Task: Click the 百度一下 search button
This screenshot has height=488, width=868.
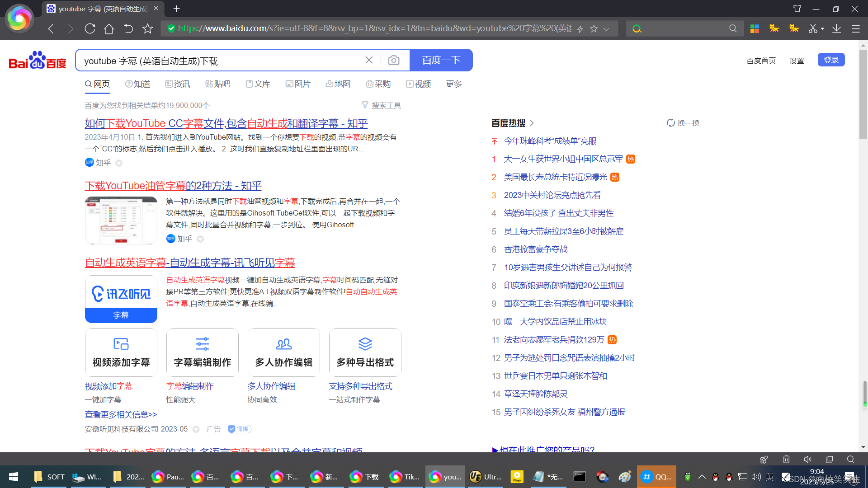Action: (x=441, y=61)
